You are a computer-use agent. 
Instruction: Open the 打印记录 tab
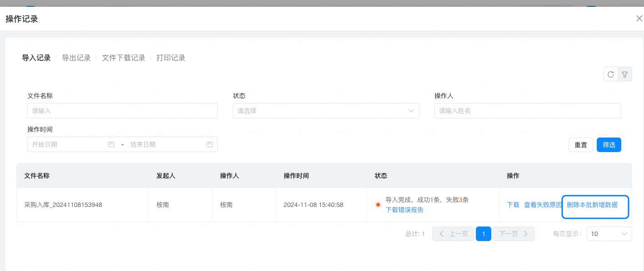click(171, 58)
